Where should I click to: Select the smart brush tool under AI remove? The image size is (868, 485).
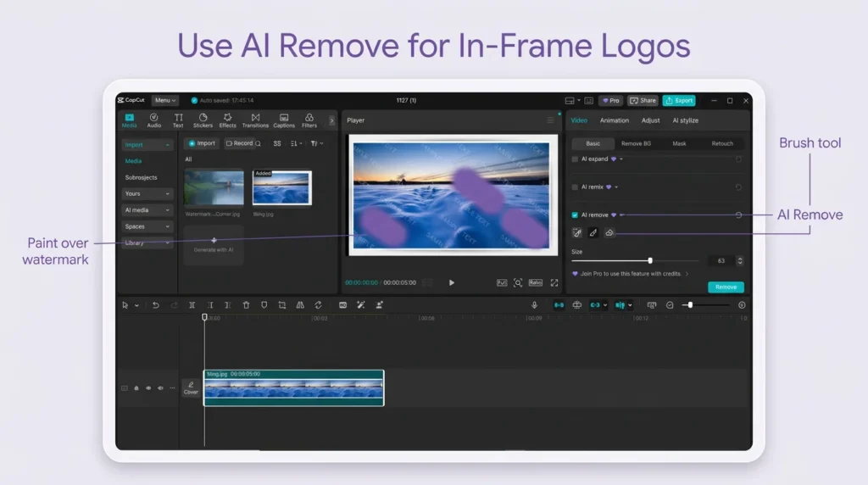point(576,233)
